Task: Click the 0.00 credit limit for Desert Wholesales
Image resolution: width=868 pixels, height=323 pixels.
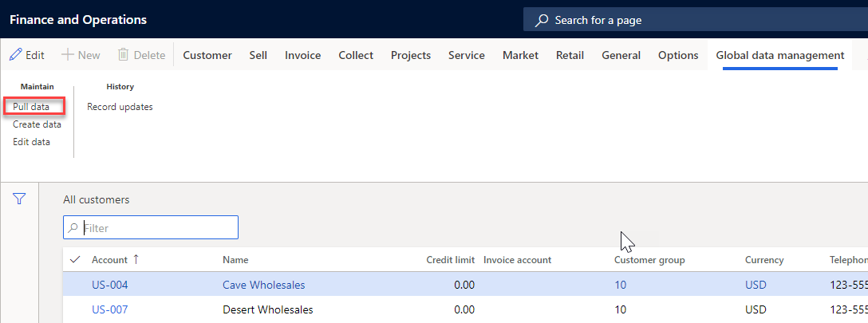Action: tap(464, 309)
